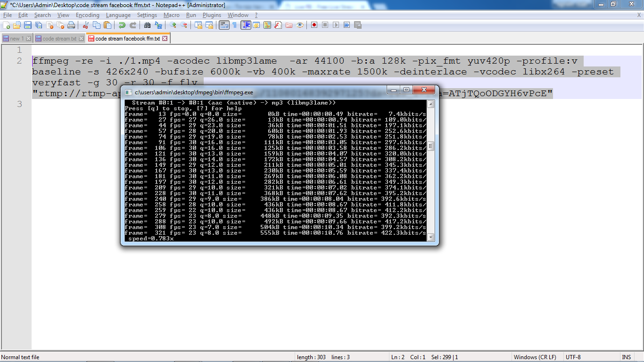Cut selection using the scissors icon
The image size is (644, 362).
coord(86,25)
